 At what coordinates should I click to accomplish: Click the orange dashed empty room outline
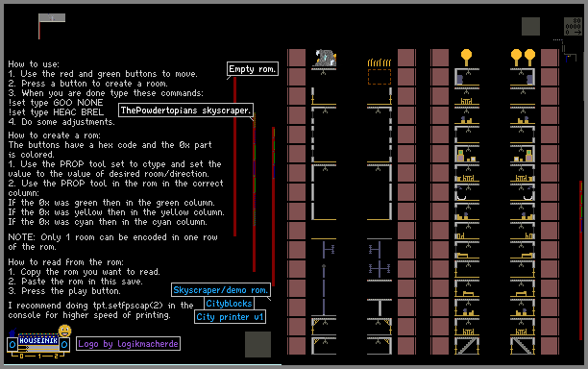click(x=380, y=77)
